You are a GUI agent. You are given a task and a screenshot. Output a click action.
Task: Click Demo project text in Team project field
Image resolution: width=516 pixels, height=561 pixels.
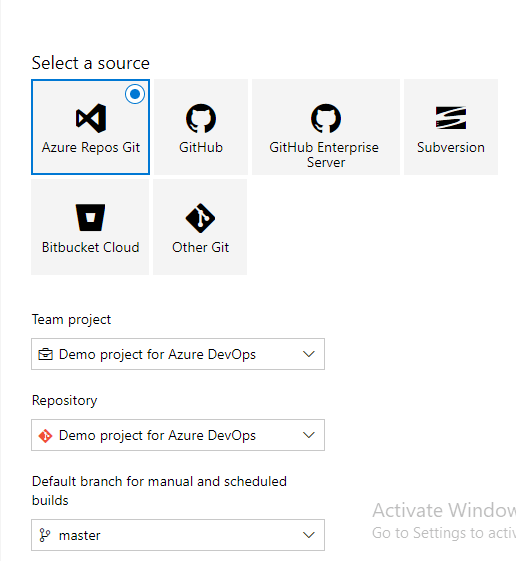pos(157,355)
